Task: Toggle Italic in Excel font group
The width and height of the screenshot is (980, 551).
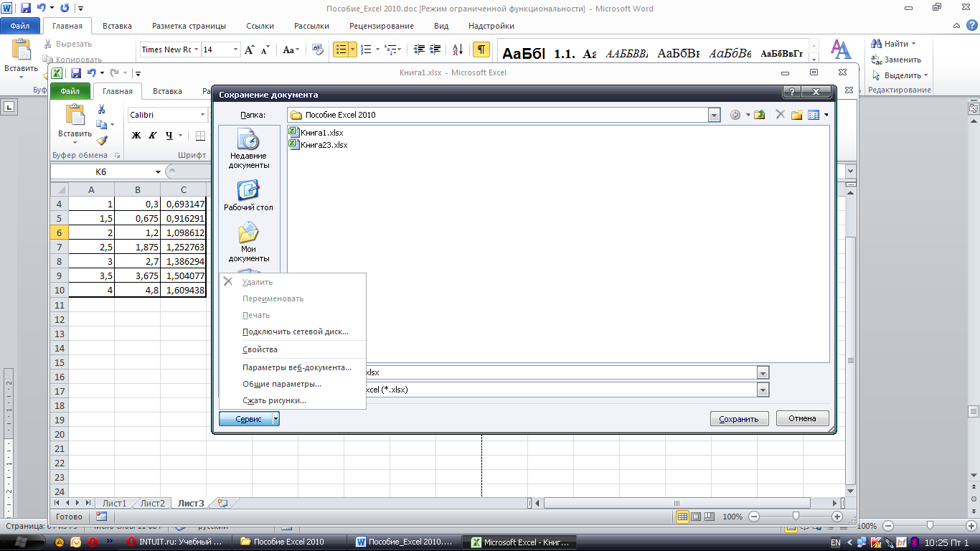Action: click(x=153, y=135)
